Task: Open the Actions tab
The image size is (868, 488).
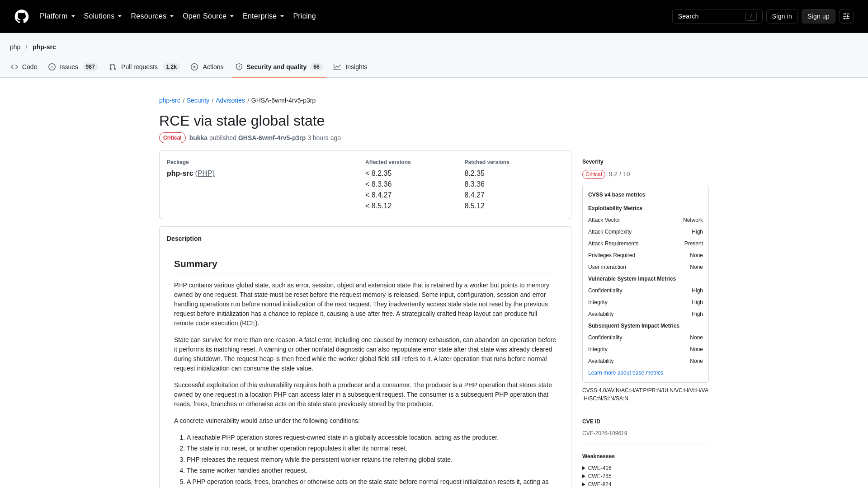Action: tap(207, 67)
